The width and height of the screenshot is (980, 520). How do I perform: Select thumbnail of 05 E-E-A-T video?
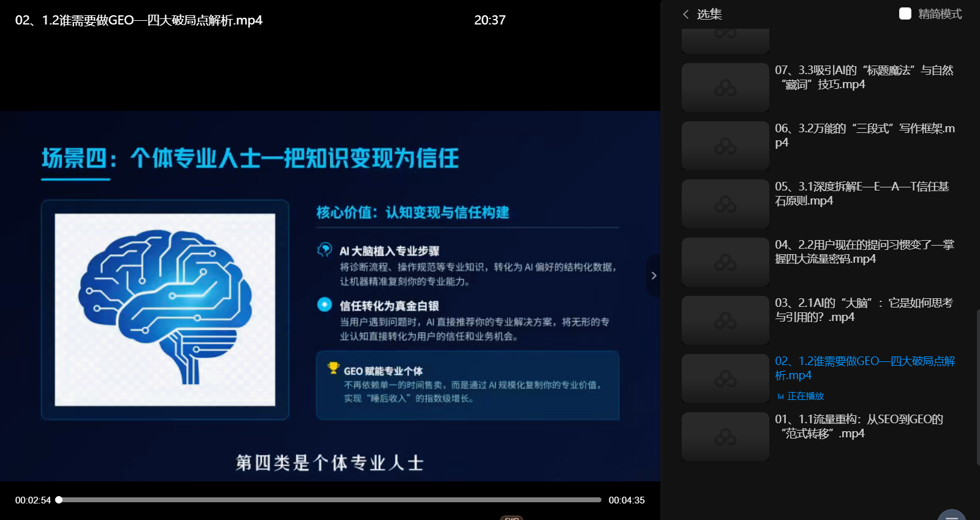(x=725, y=204)
